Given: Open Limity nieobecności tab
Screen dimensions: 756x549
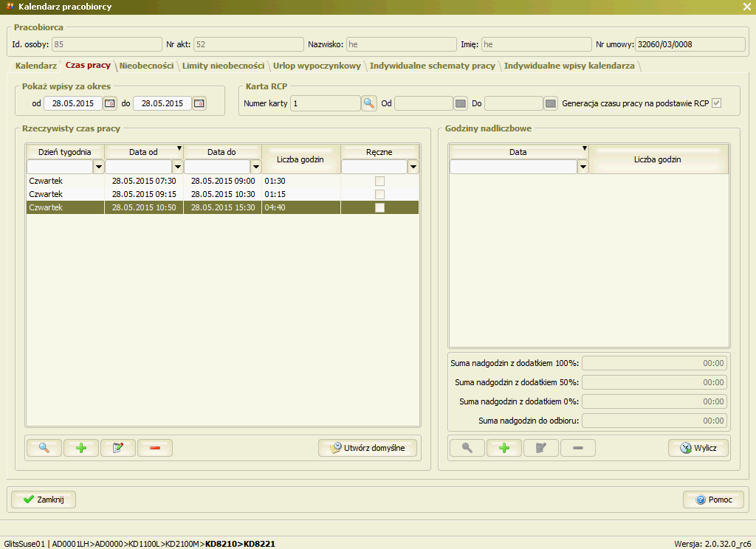Looking at the screenshot, I should 223,66.
